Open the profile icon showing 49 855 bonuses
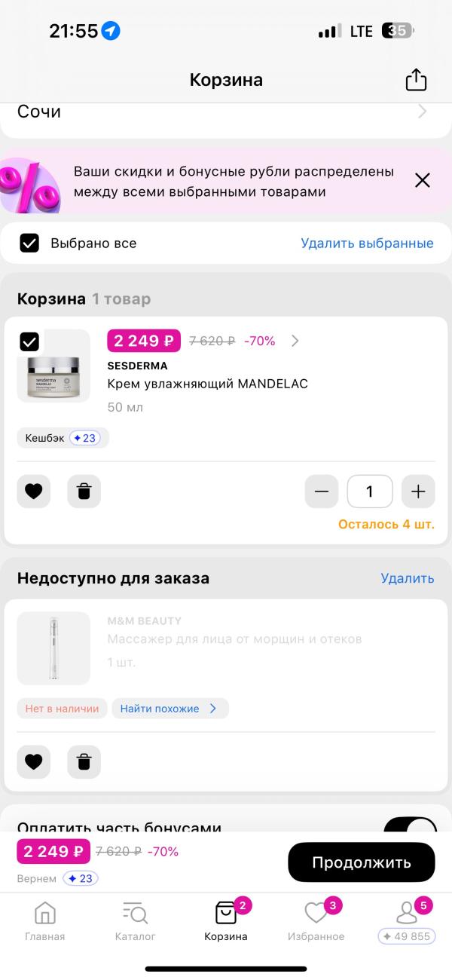 click(407, 916)
